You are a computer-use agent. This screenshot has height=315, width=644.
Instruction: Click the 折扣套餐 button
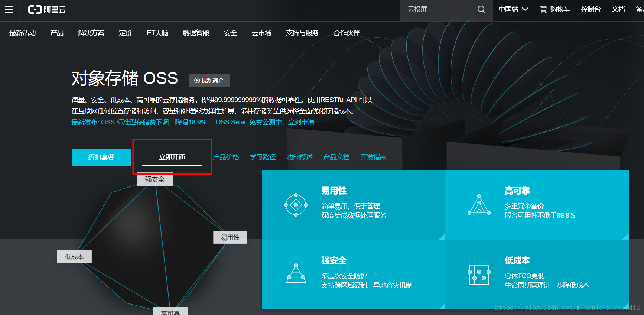pyautogui.click(x=101, y=157)
